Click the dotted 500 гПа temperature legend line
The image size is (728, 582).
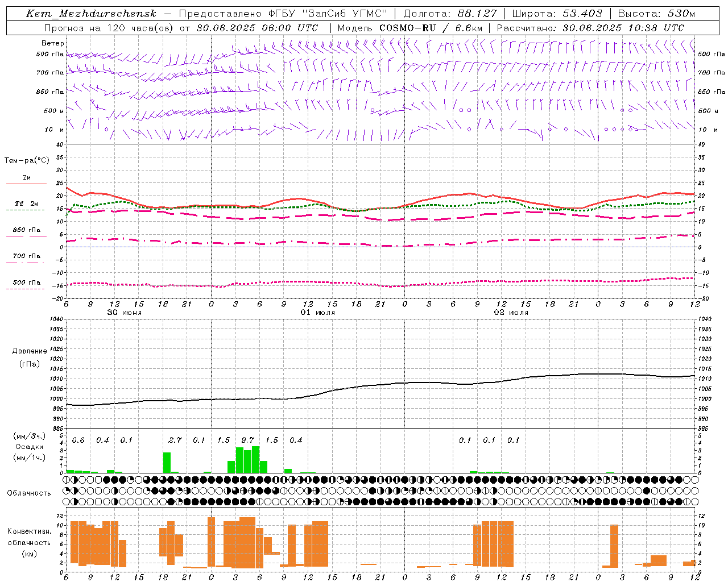(x=25, y=289)
